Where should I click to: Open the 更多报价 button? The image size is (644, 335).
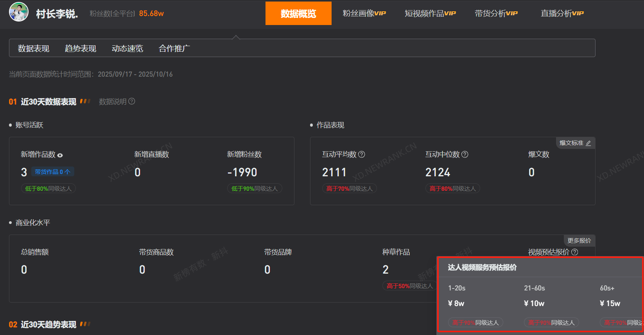coord(579,241)
